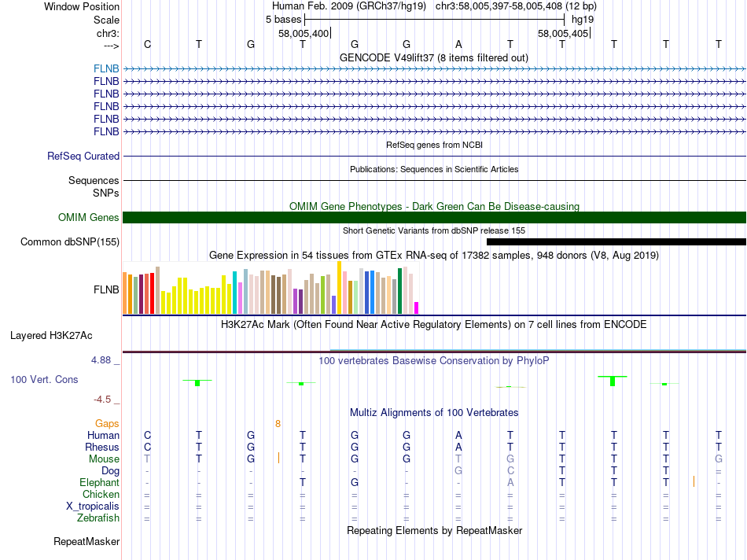Click the tallest gold bar in GTEx chart

click(x=339, y=287)
